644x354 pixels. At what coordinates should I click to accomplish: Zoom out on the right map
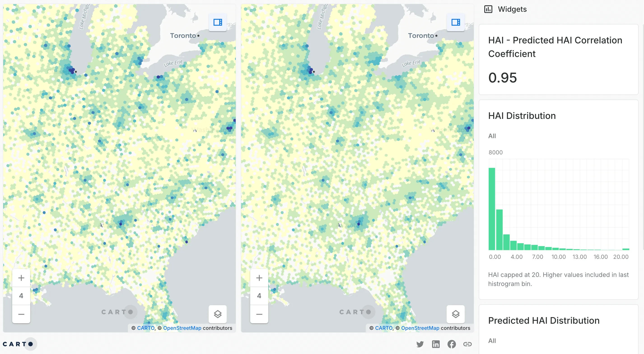click(259, 314)
